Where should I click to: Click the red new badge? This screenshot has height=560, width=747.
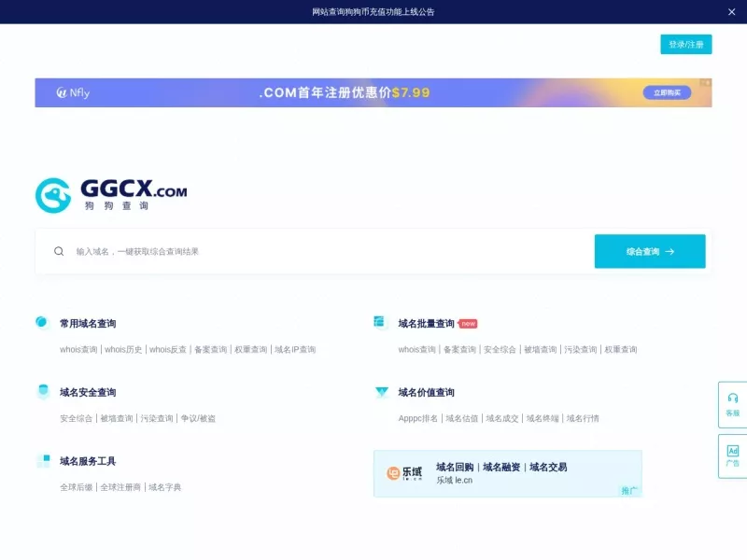click(x=468, y=324)
